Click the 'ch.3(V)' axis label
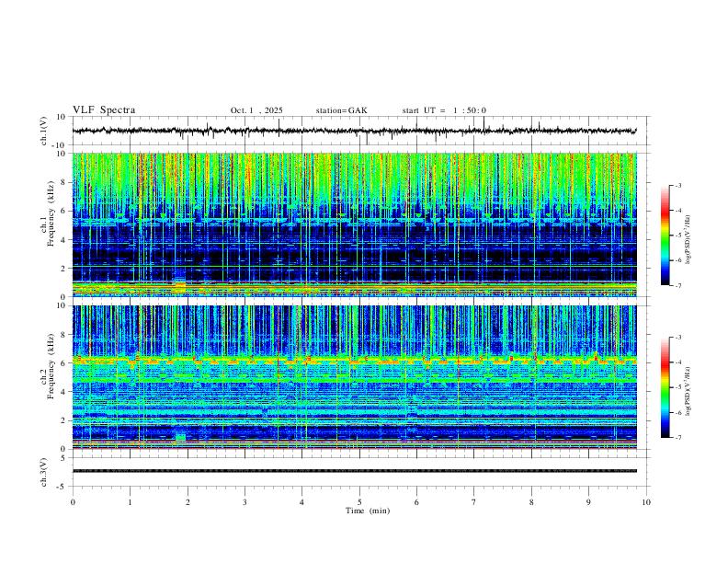Image resolution: width=728 pixels, height=563 pixels. coord(44,472)
